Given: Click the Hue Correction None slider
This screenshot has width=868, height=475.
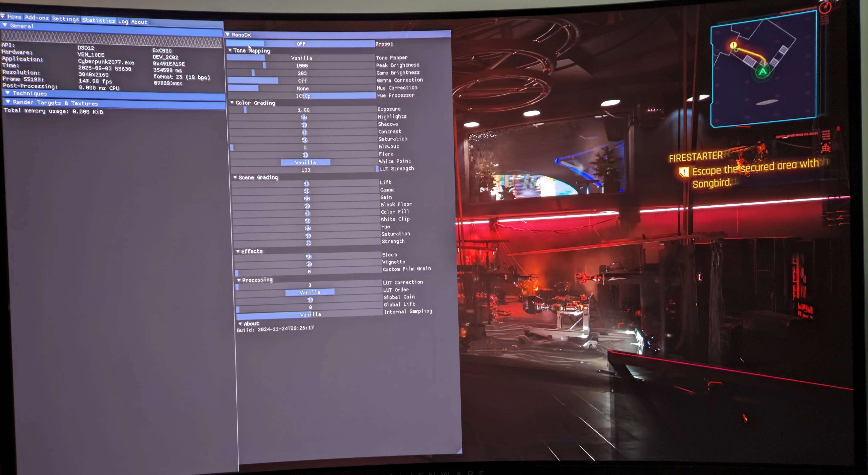Looking at the screenshot, I should [x=302, y=88].
